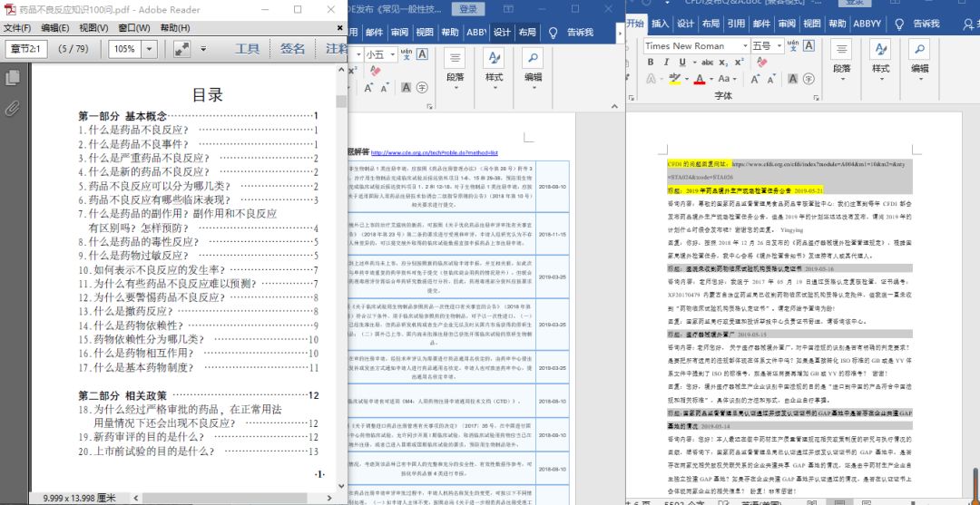Toggle character border in the CFDI Word window
The height and width of the screenshot is (505, 980).
(x=808, y=45)
